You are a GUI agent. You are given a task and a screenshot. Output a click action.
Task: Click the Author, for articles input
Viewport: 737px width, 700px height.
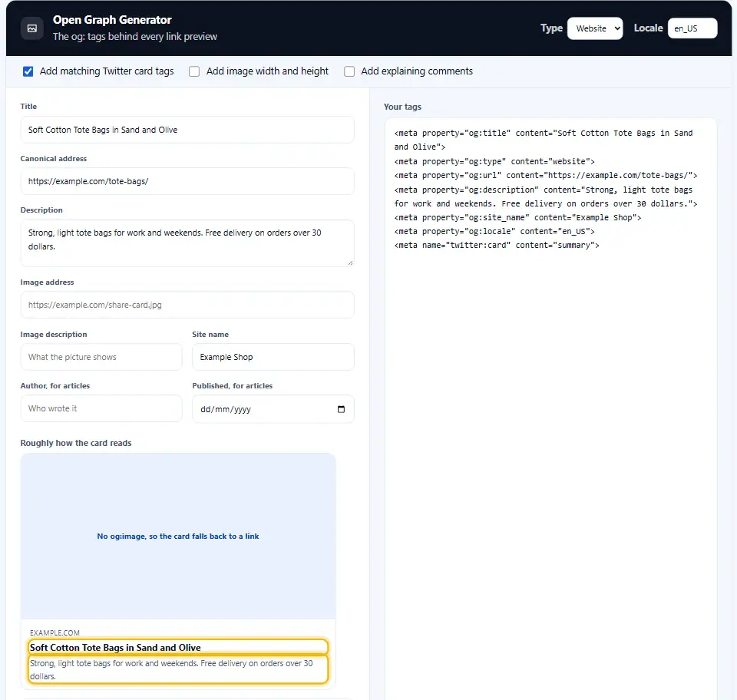[x=101, y=409]
